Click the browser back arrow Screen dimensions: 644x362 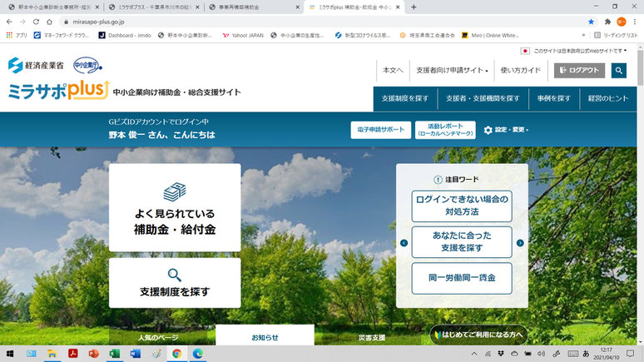(x=9, y=22)
